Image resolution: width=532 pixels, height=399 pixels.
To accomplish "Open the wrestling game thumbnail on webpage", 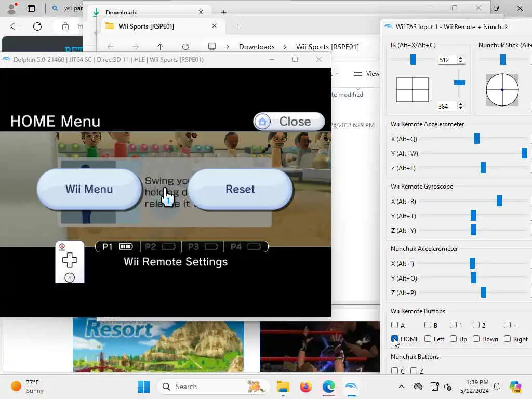I will pyautogui.click(x=320, y=347).
